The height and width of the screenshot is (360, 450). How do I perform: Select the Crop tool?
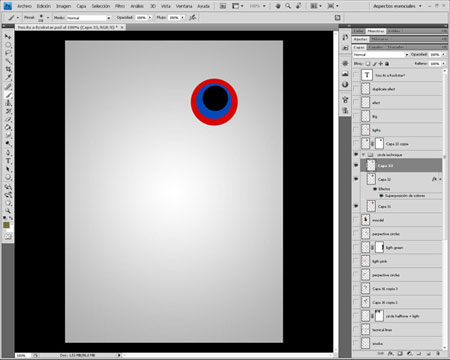(8, 69)
